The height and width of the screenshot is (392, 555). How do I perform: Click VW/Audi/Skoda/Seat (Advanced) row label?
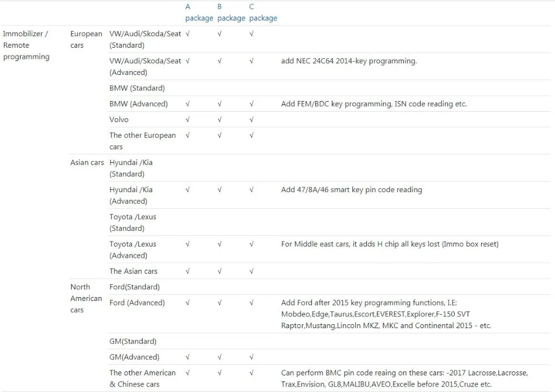point(145,67)
